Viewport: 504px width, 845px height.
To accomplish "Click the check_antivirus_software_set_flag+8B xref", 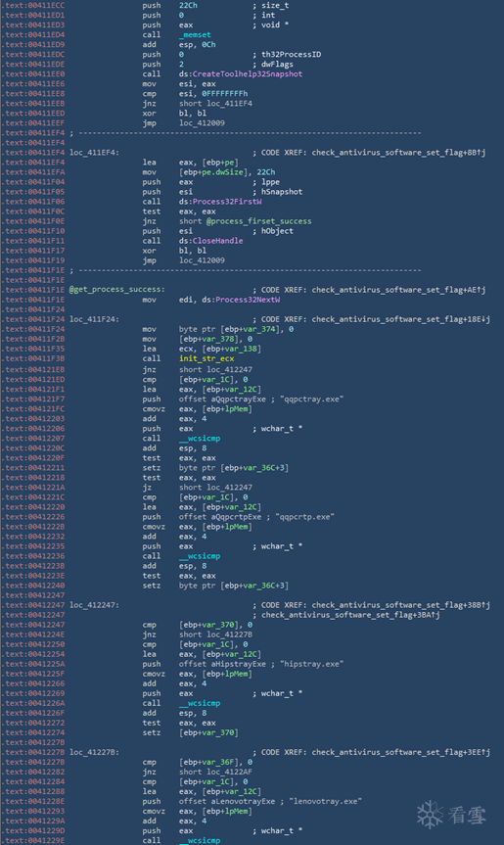I will (398, 153).
